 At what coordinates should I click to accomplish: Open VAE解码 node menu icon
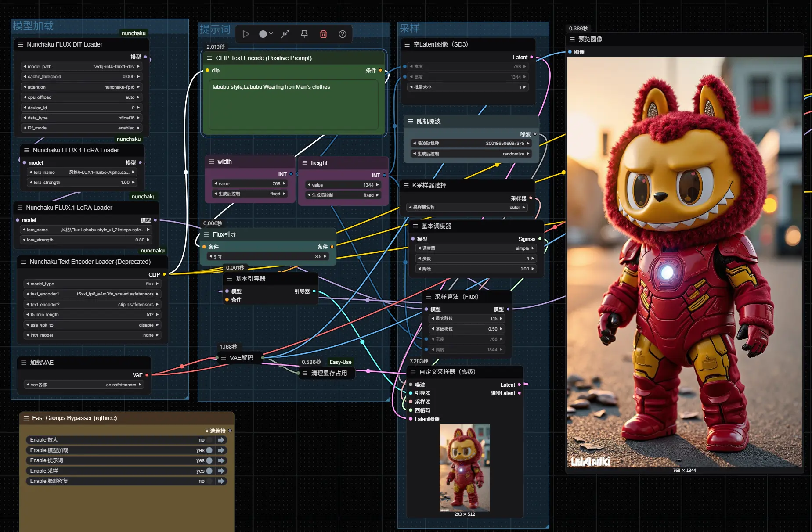224,358
